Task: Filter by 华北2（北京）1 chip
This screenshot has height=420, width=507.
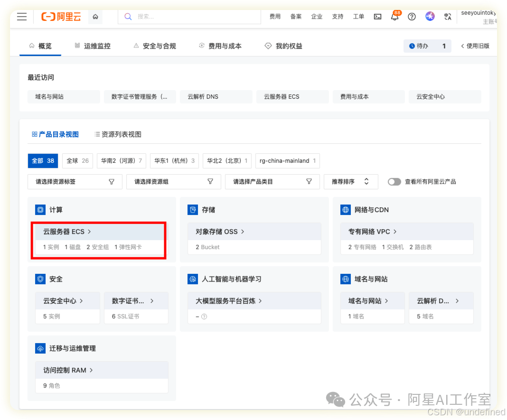Action: 227,161
